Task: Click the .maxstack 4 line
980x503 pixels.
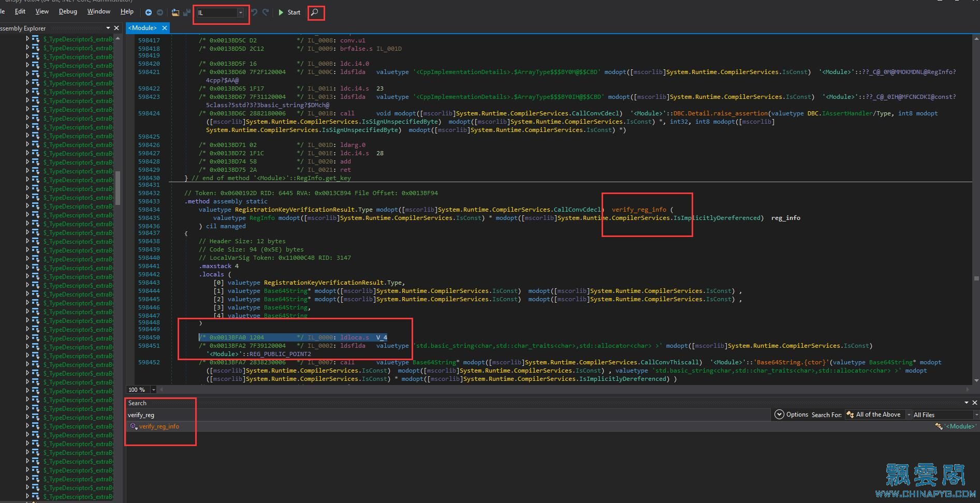Action: [x=218, y=266]
